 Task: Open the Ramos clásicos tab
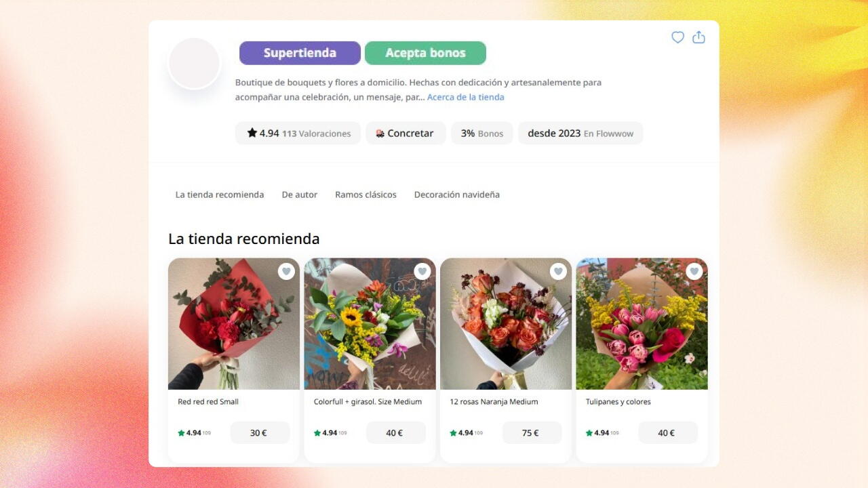click(x=366, y=195)
